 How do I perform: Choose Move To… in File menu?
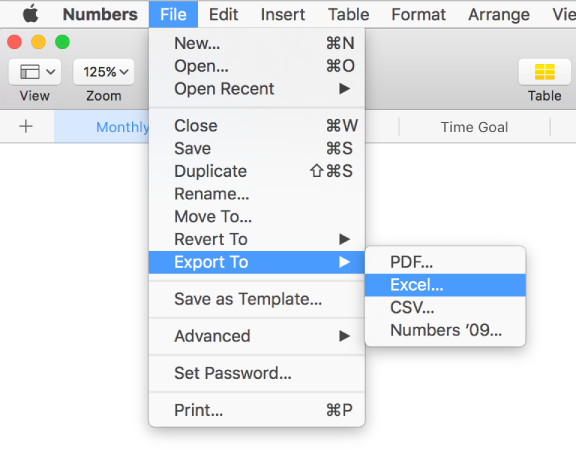257,217
